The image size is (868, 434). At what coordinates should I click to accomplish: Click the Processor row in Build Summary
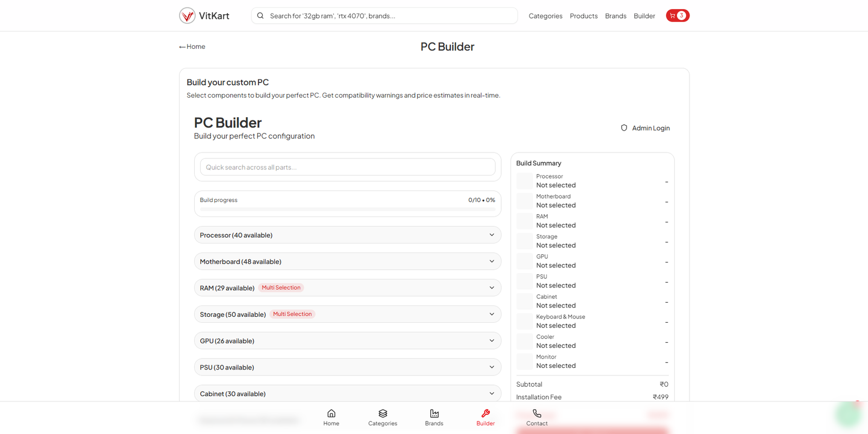pyautogui.click(x=592, y=181)
